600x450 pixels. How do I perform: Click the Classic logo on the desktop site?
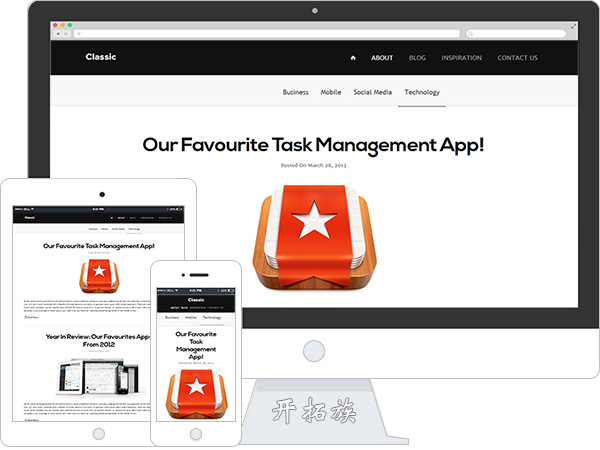(101, 57)
